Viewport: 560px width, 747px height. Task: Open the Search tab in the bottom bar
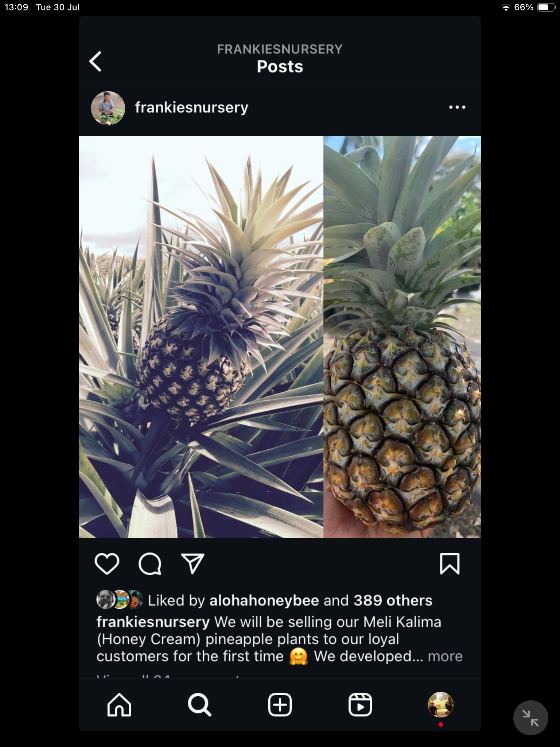click(199, 705)
